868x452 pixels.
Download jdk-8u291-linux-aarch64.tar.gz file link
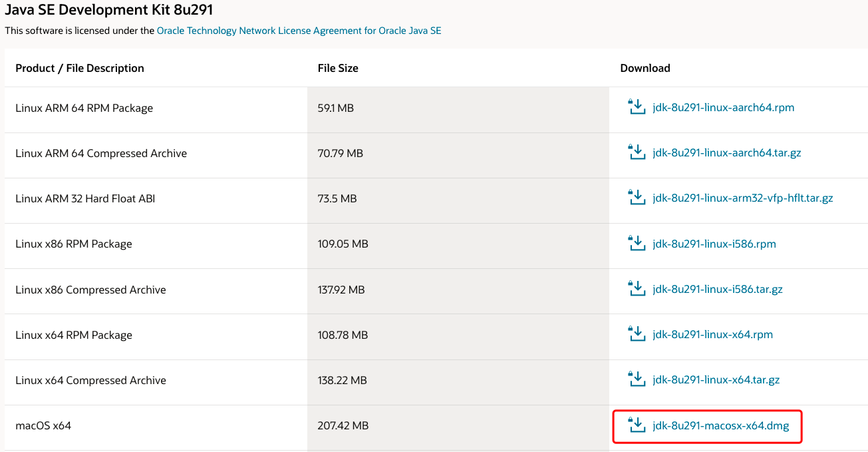[727, 152]
